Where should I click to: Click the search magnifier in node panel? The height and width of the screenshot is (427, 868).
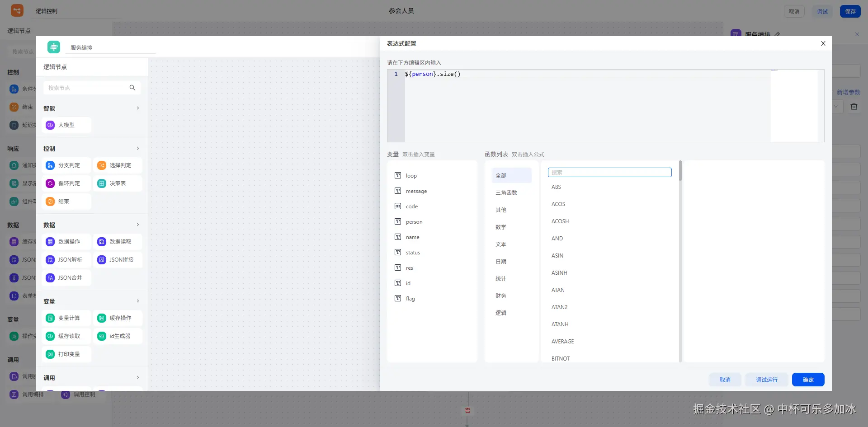(132, 88)
